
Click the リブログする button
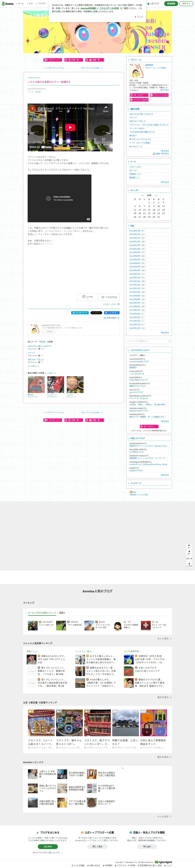(x=109, y=297)
